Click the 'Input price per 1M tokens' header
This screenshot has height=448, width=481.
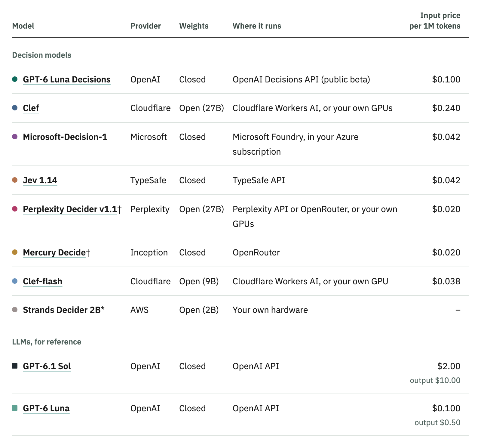point(435,20)
